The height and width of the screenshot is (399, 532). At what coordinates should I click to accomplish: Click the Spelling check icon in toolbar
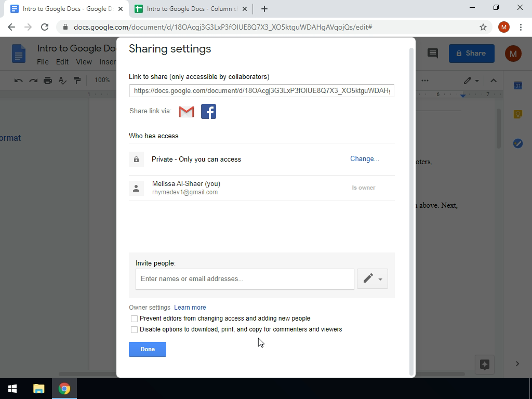pos(62,81)
